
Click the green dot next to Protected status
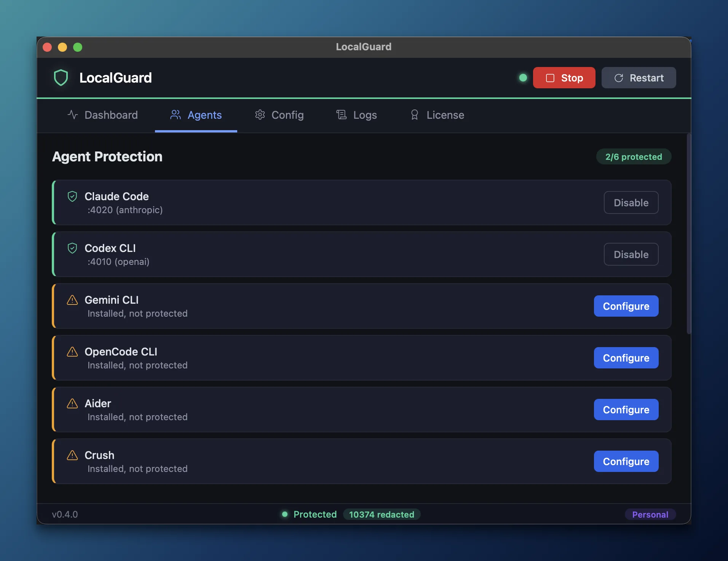[x=284, y=514]
